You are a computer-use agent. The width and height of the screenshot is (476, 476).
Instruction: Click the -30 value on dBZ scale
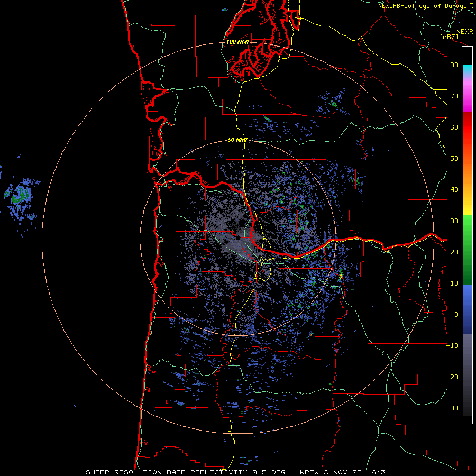pyautogui.click(x=452, y=408)
